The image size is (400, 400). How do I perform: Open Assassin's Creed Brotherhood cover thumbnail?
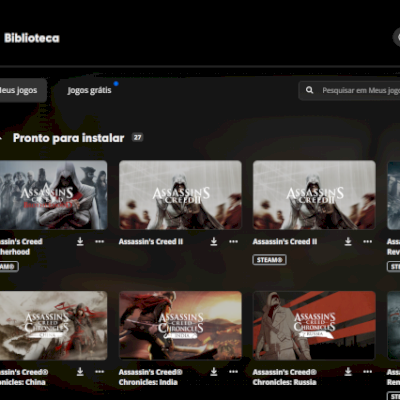53,195
